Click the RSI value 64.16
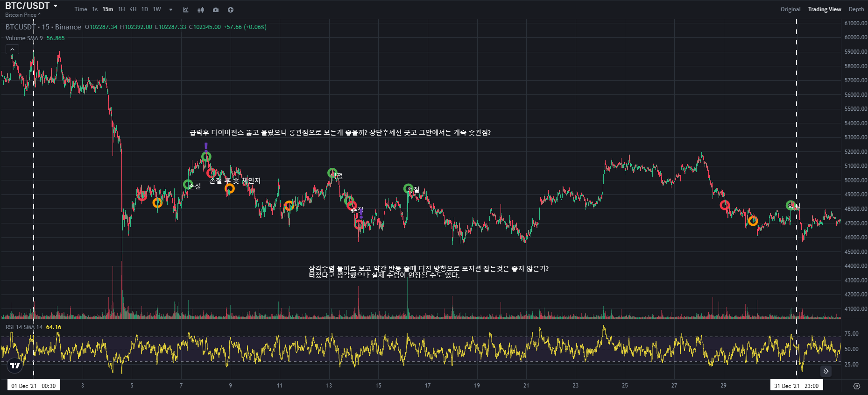This screenshot has height=395, width=868. pos(54,327)
